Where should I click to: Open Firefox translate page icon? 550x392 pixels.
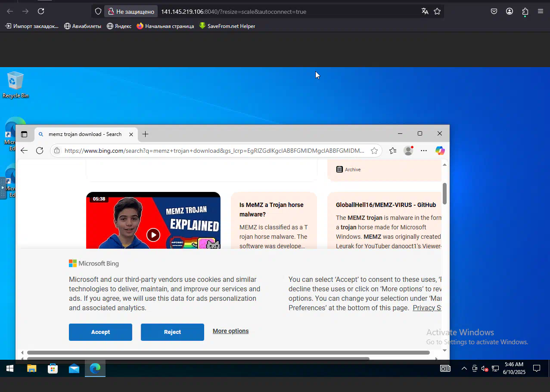[x=425, y=12]
